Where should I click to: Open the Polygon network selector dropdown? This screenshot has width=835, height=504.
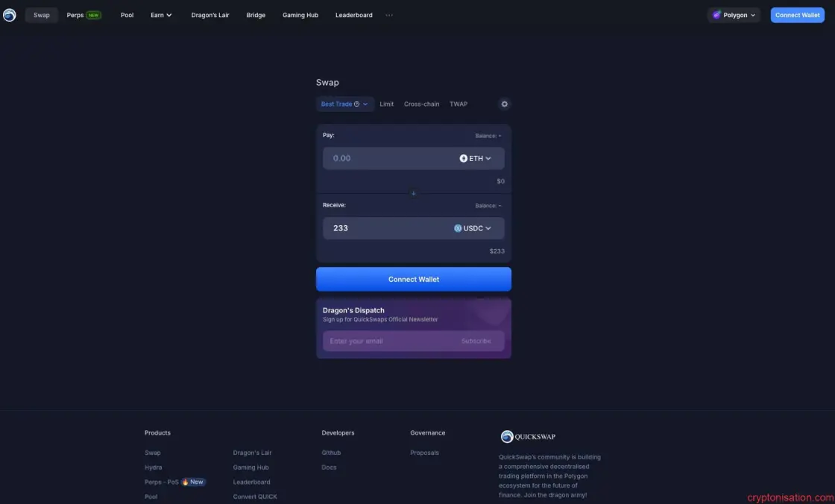(734, 15)
